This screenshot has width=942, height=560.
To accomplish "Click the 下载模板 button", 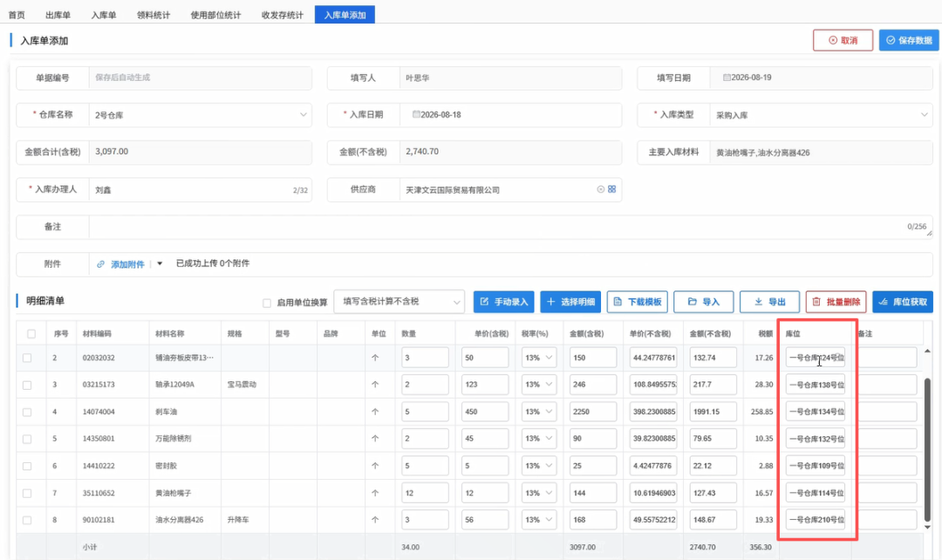I will pyautogui.click(x=638, y=302).
